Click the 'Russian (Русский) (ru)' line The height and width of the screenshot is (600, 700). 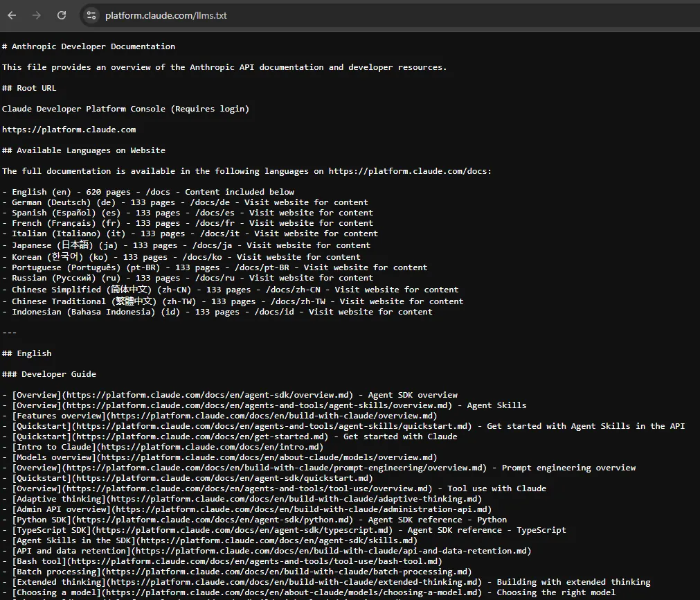pos(188,277)
